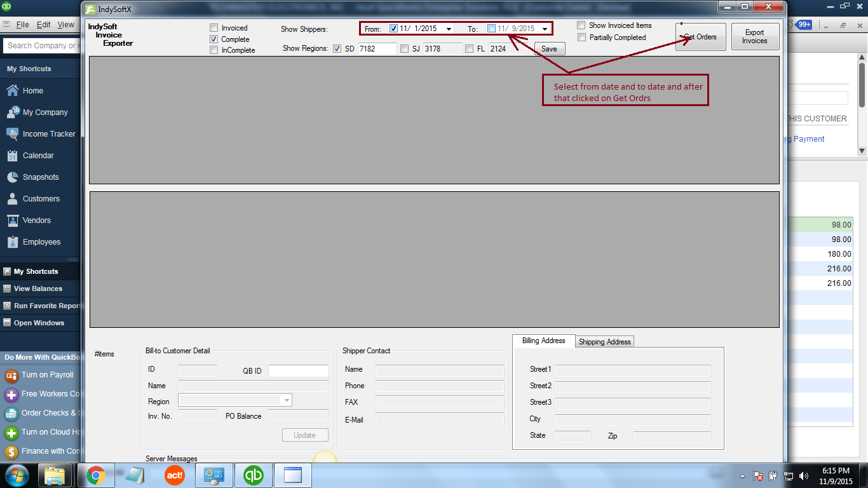The height and width of the screenshot is (488, 868).
Task: Enable the Invoiced checkbox
Action: coord(214,28)
